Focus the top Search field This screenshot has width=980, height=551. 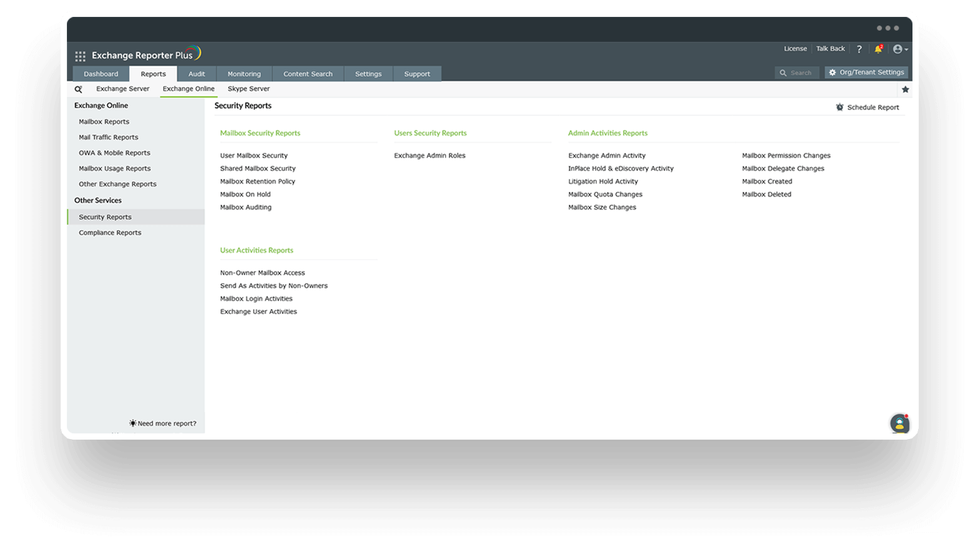796,73
